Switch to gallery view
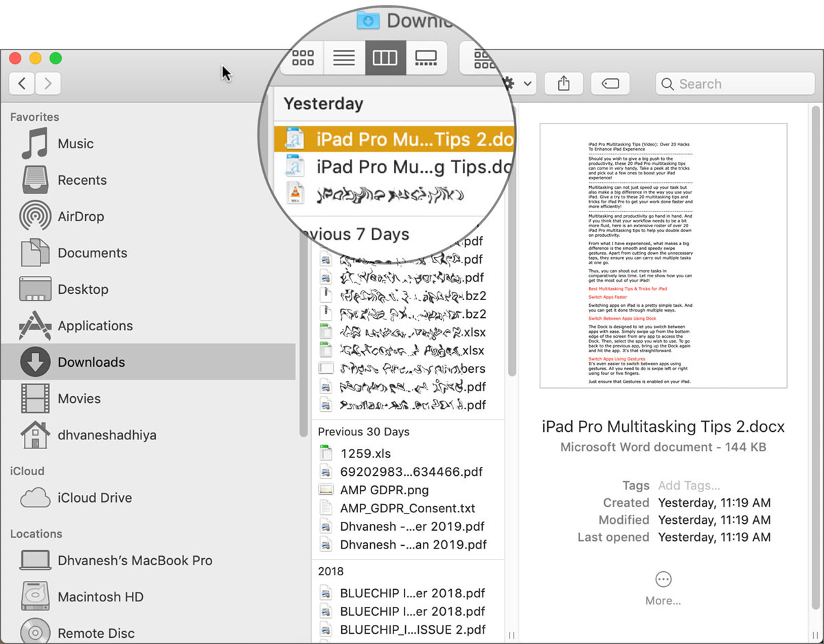The height and width of the screenshot is (644, 824). [426, 58]
